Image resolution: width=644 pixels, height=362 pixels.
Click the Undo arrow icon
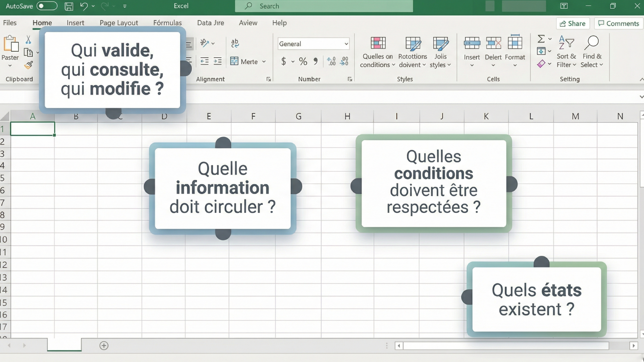coord(84,6)
